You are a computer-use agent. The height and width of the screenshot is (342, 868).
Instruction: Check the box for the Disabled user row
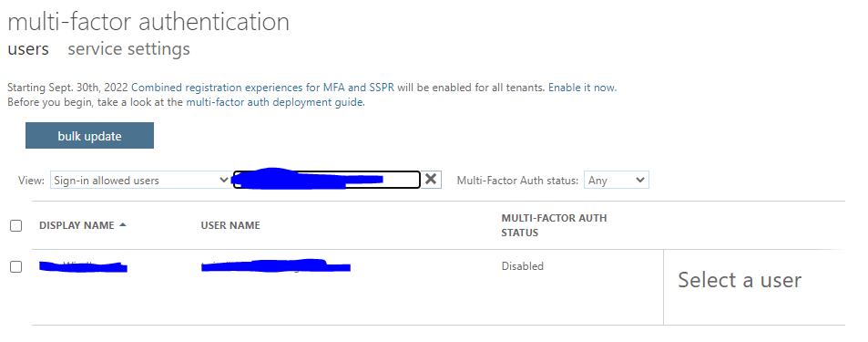coord(16,266)
